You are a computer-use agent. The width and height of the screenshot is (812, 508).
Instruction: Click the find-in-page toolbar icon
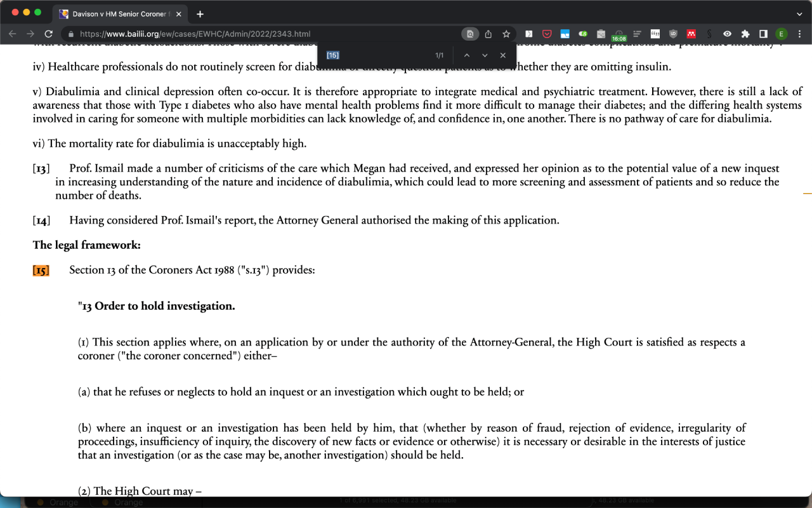click(x=470, y=34)
